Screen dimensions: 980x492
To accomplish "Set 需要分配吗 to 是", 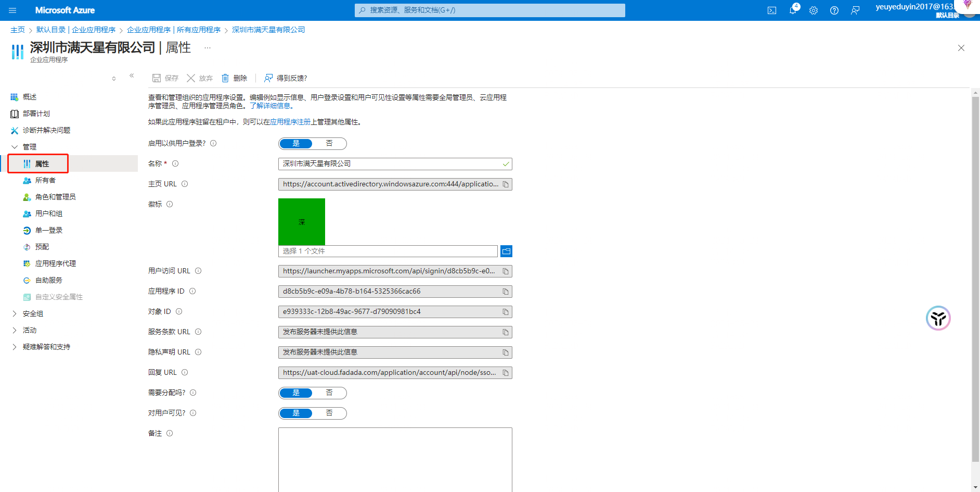I will (x=296, y=393).
